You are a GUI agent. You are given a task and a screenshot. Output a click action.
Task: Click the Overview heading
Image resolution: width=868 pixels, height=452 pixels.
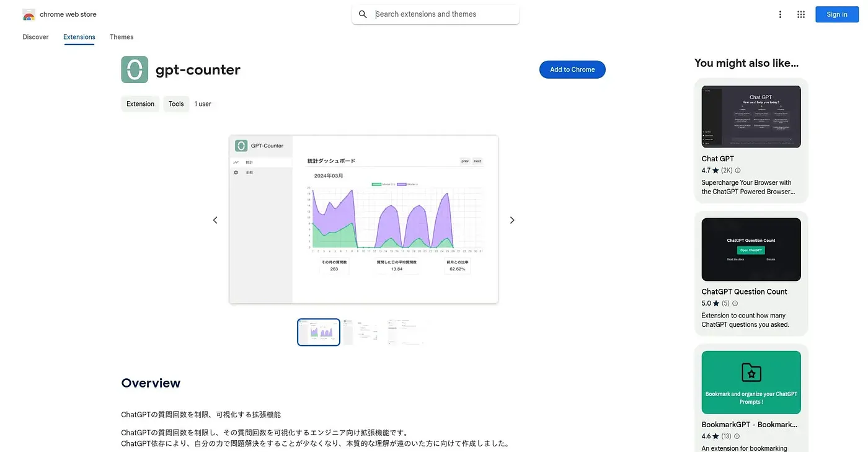pos(151,383)
